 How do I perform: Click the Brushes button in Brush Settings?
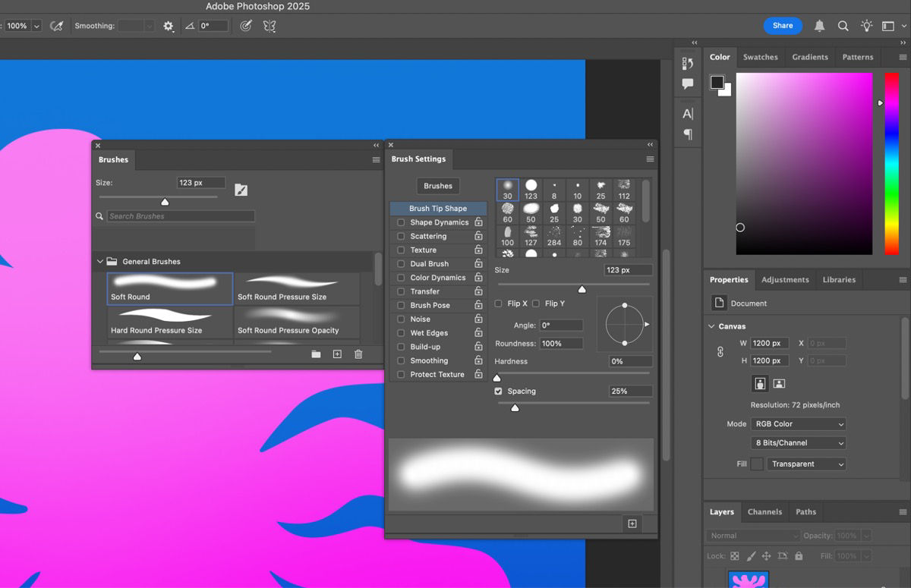(x=438, y=186)
